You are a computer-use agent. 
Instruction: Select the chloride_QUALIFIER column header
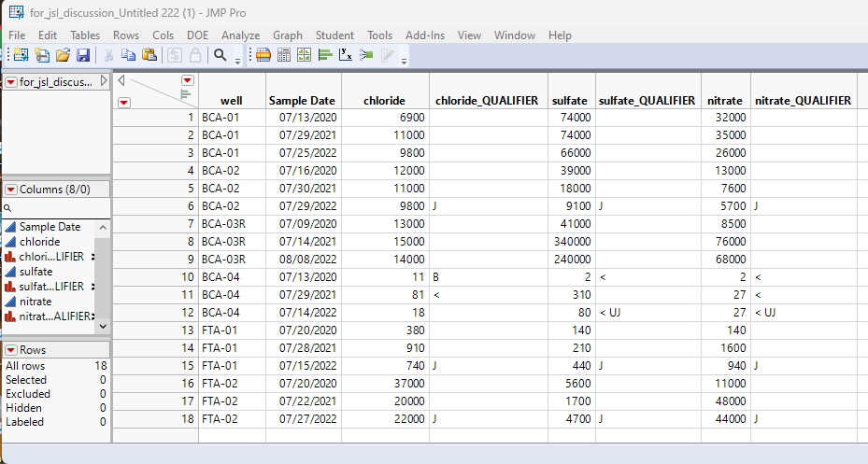487,101
